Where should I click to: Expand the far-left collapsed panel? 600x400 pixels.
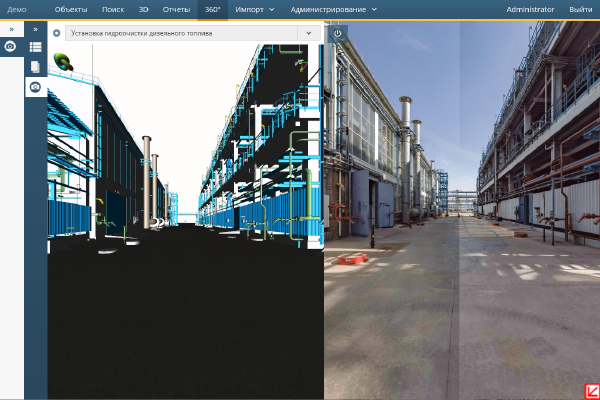[10, 29]
